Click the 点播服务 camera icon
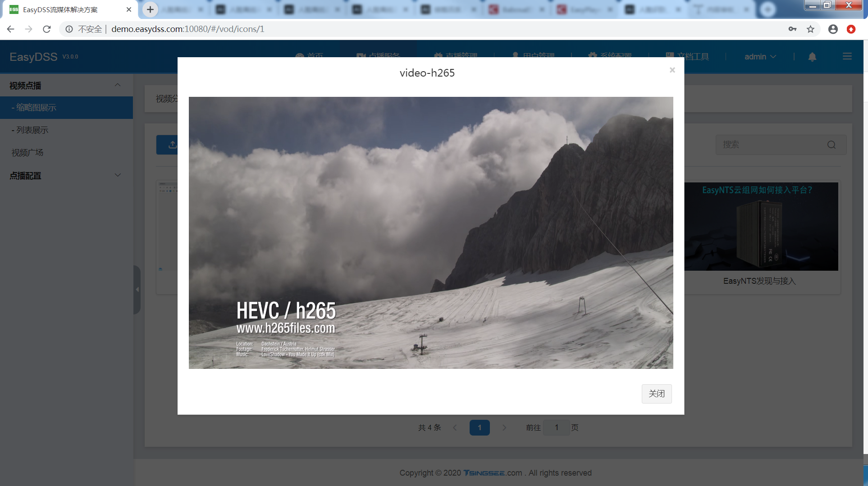868x486 pixels. tap(361, 56)
